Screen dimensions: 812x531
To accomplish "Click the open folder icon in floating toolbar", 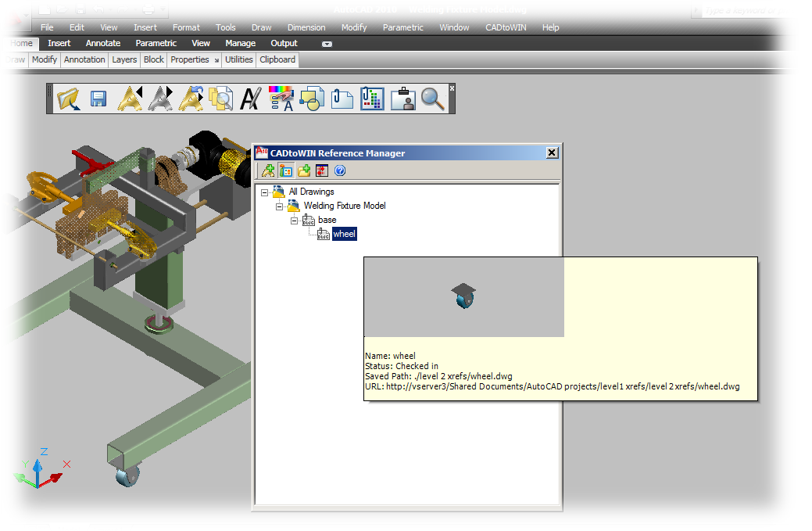I will tap(69, 99).
